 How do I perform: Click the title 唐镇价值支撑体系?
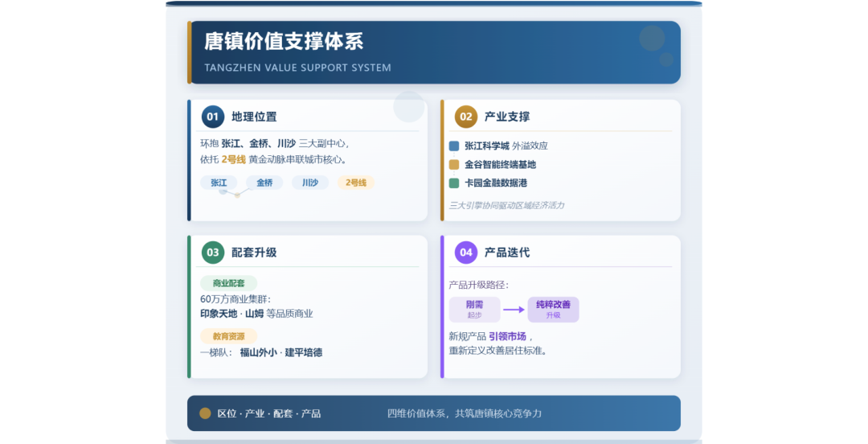pos(284,42)
